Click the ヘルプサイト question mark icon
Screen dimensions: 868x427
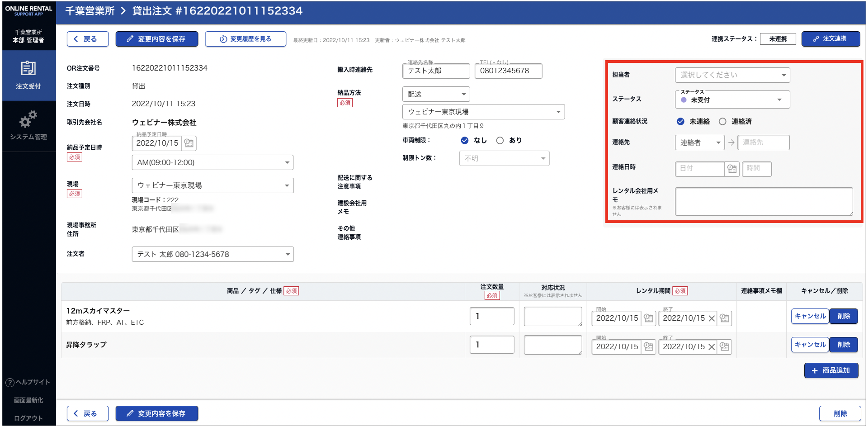tap(10, 383)
